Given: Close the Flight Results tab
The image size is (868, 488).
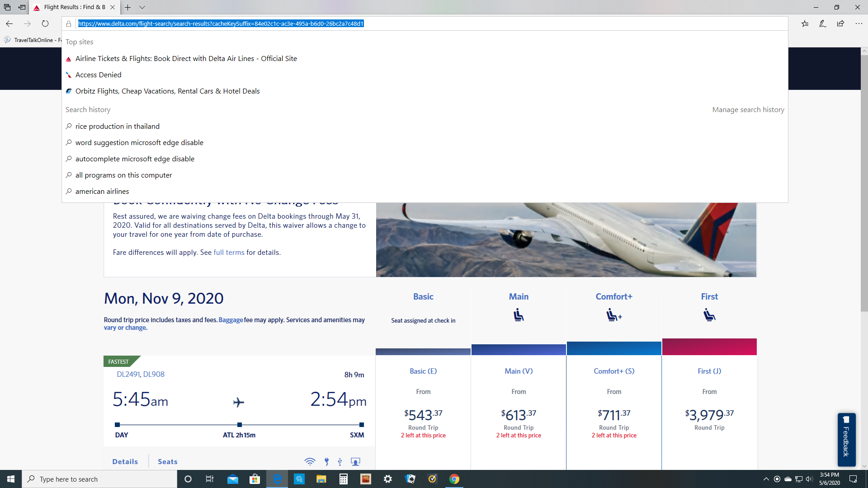Looking at the screenshot, I should (x=113, y=7).
